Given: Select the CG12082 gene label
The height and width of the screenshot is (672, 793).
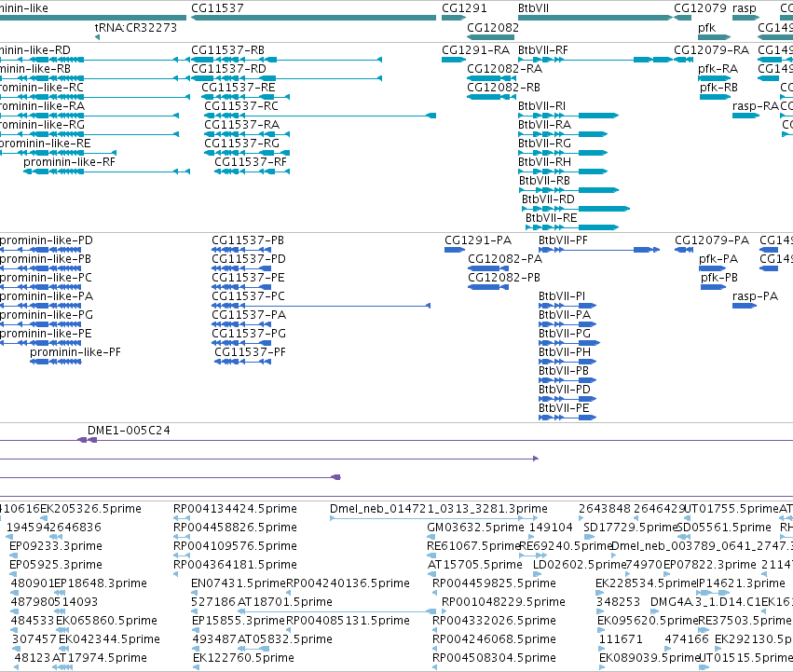Looking at the screenshot, I should pos(493,27).
